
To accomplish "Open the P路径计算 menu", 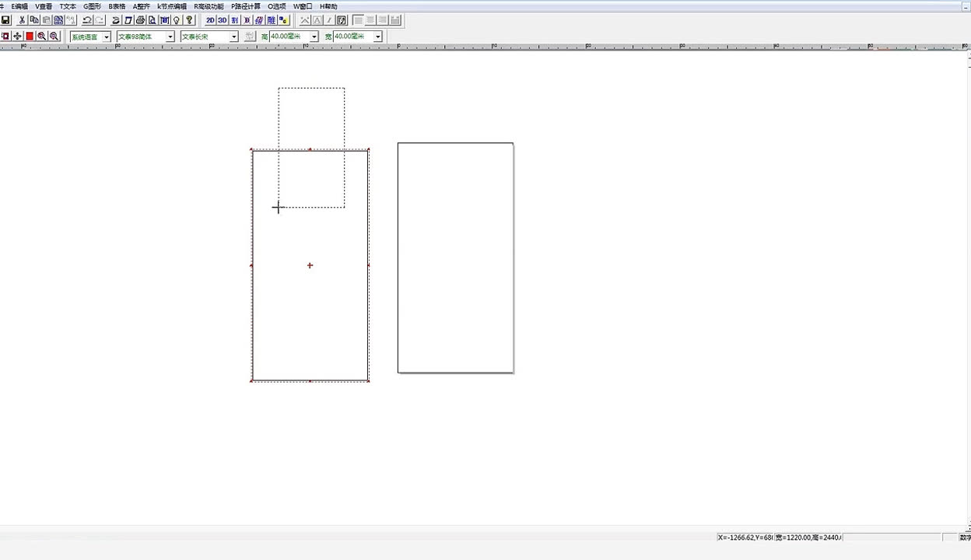I will click(246, 6).
